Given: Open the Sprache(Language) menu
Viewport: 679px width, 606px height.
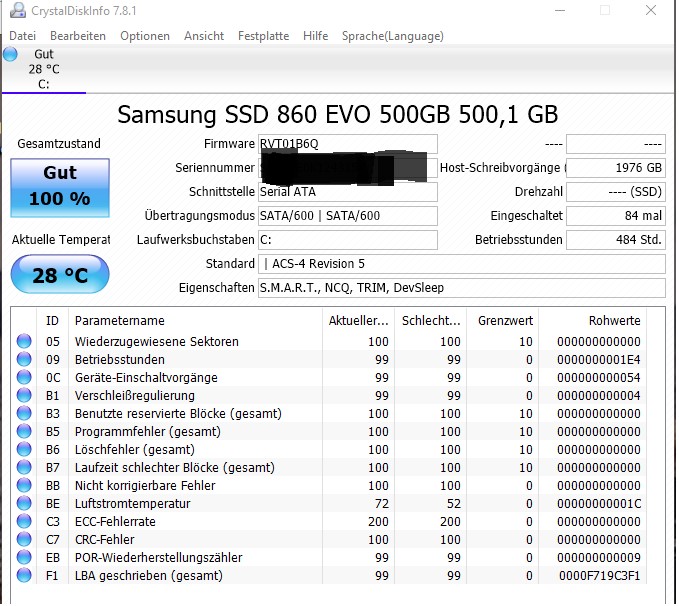Looking at the screenshot, I should [x=393, y=36].
